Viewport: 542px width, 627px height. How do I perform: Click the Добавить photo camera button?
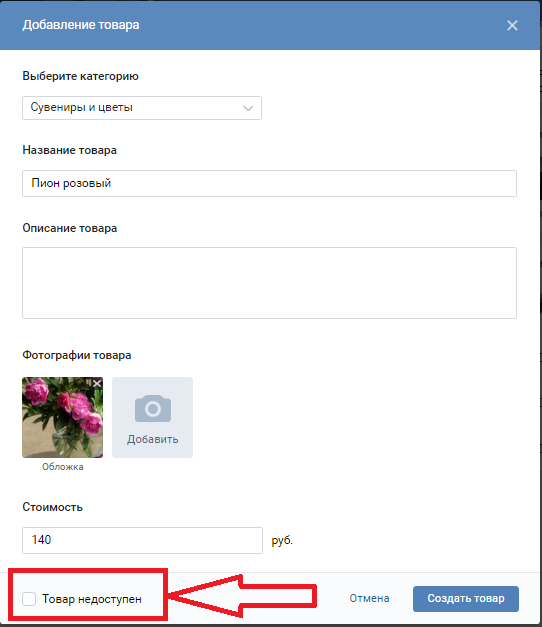tap(152, 417)
